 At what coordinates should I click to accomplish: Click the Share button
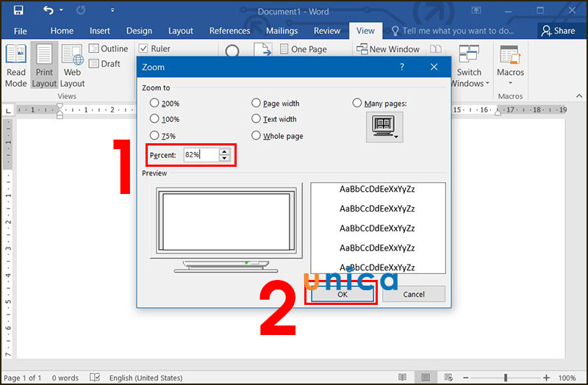pos(558,31)
